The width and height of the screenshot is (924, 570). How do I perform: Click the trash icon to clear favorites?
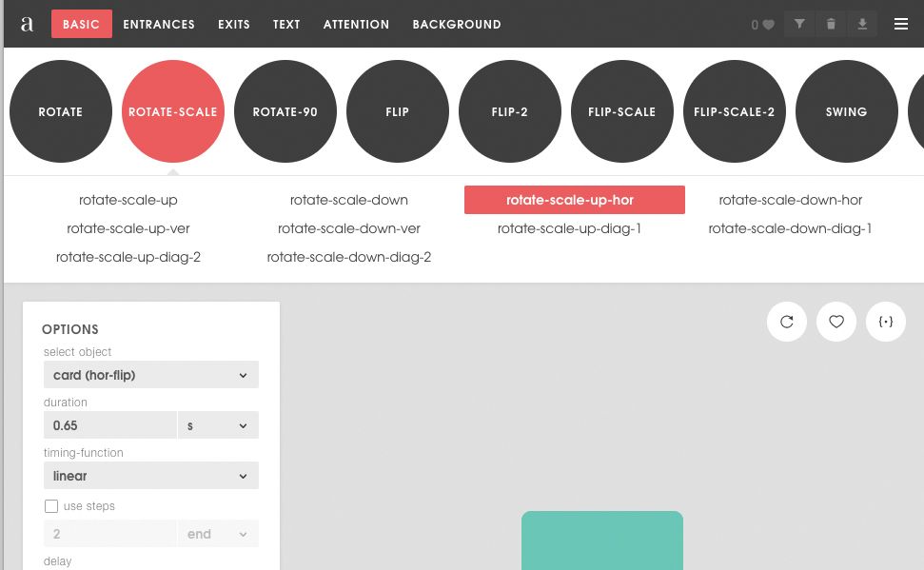[x=831, y=24]
